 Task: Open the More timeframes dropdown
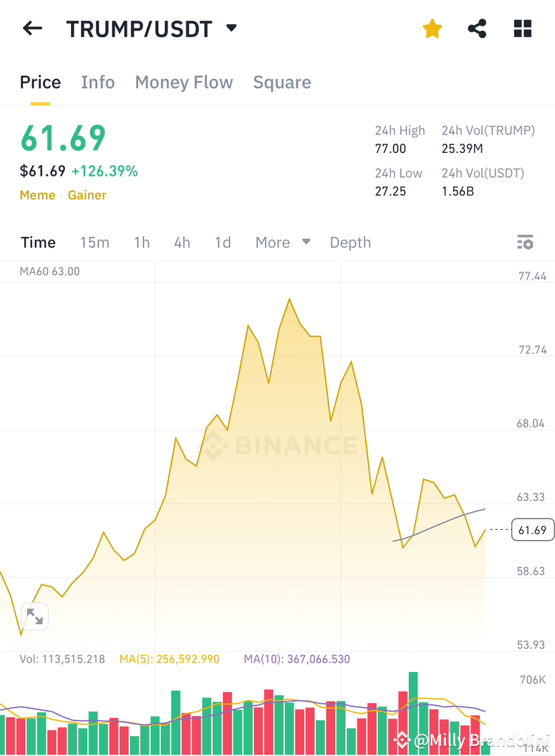[282, 242]
